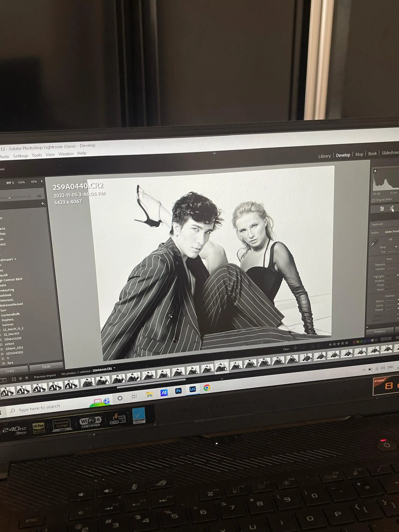The width and height of the screenshot is (399, 532).
Task: Open File Explorer on taskbar
Action: click(x=149, y=394)
